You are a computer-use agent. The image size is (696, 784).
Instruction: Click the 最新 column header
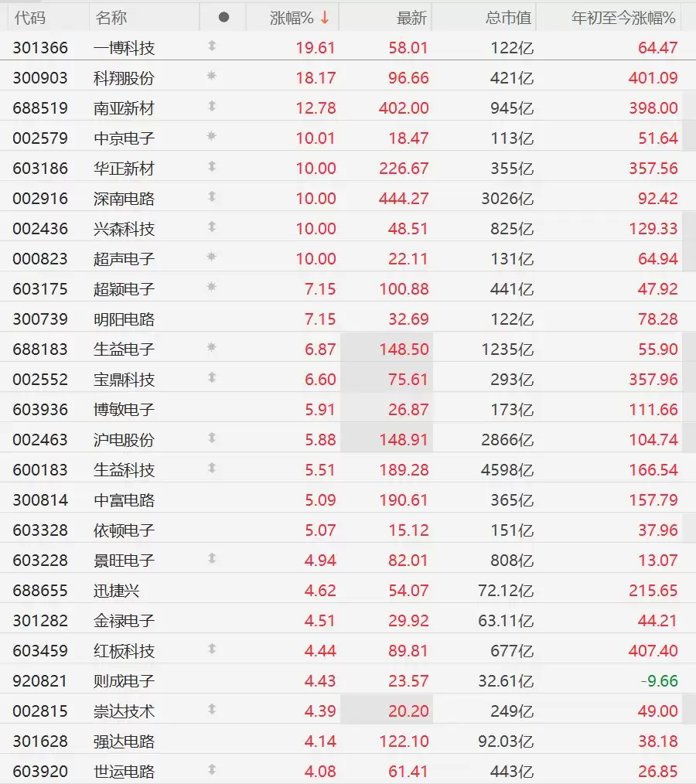coord(411,18)
